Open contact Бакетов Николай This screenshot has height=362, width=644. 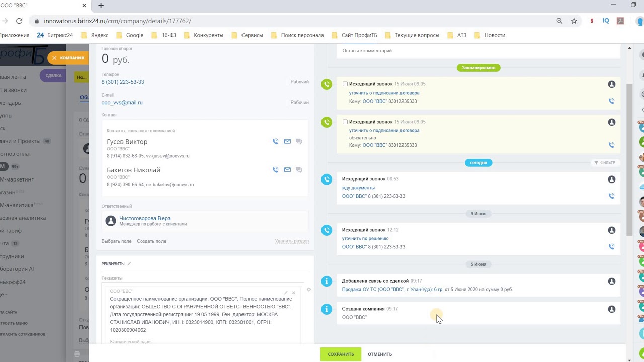click(x=133, y=170)
